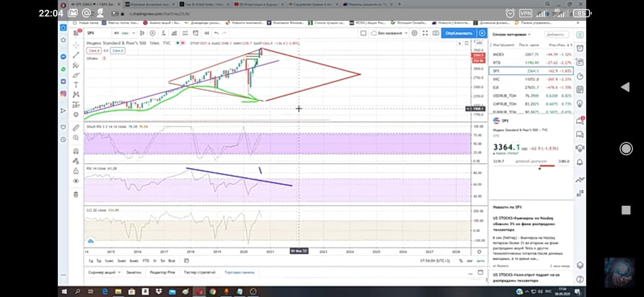
Task: Open the pitchfork tools group
Action: (76, 65)
